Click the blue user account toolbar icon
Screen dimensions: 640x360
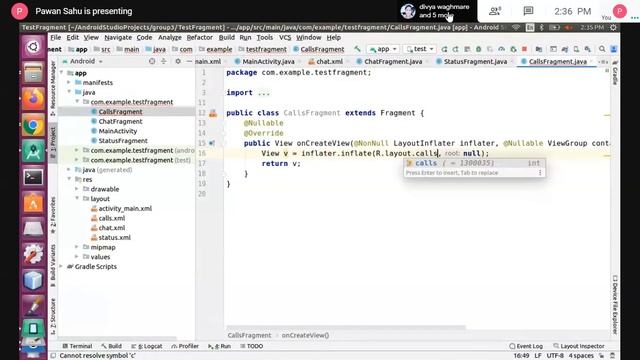(x=613, y=49)
